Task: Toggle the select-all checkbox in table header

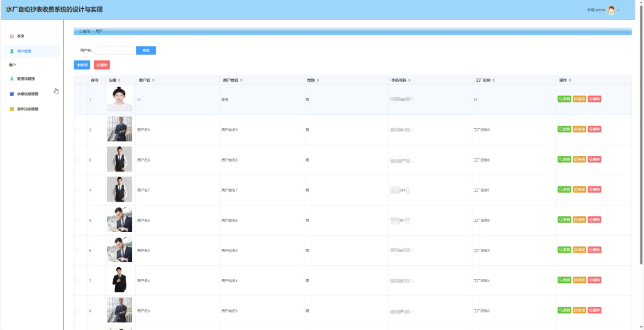Action: [79, 80]
